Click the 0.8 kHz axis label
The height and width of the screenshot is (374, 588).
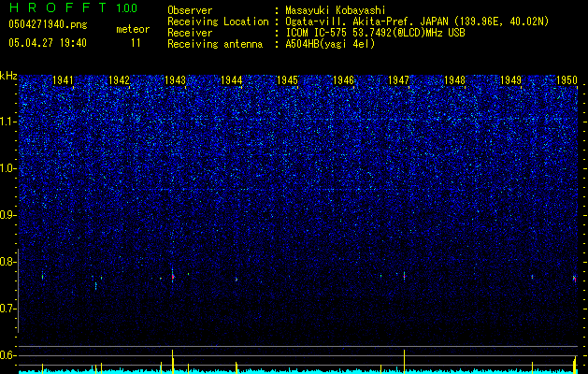[x=8, y=262]
